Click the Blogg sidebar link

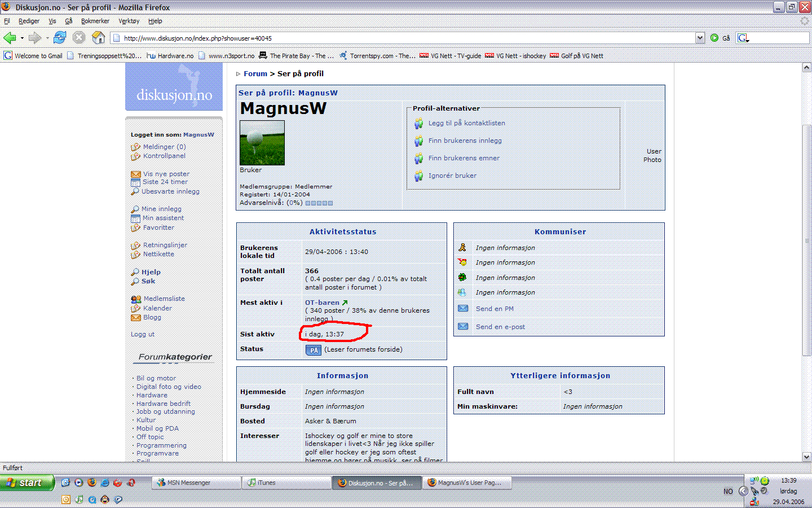click(x=152, y=317)
